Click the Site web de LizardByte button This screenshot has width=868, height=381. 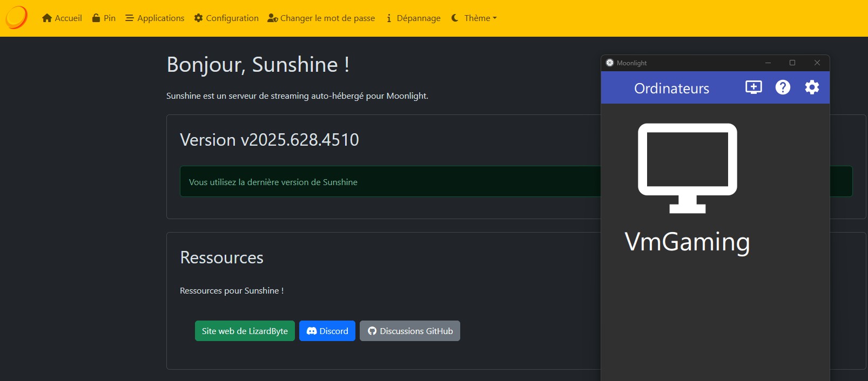tap(245, 331)
